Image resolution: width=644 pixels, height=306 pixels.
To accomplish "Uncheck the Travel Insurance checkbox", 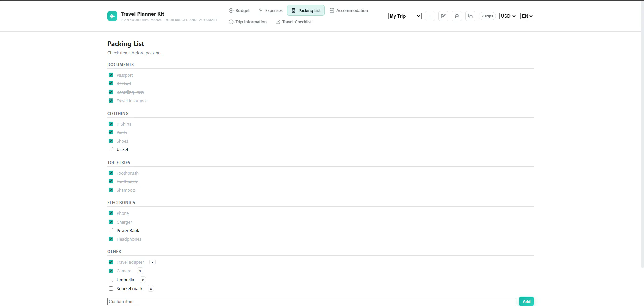I will tap(111, 101).
